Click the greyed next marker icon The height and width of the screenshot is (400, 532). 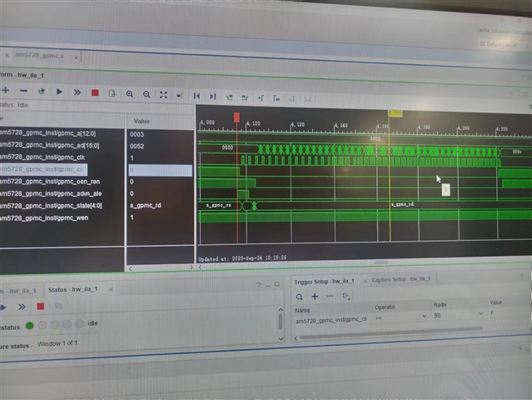tap(291, 99)
